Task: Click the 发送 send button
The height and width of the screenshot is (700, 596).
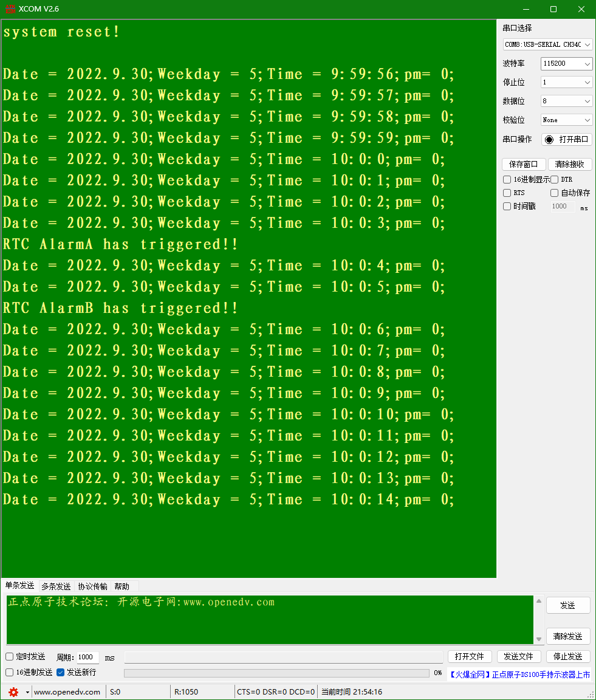Action: point(568,605)
